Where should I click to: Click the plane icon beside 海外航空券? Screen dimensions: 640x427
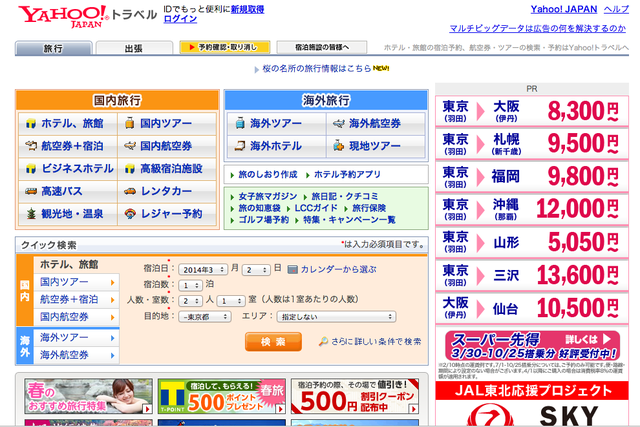pyautogui.click(x=339, y=123)
